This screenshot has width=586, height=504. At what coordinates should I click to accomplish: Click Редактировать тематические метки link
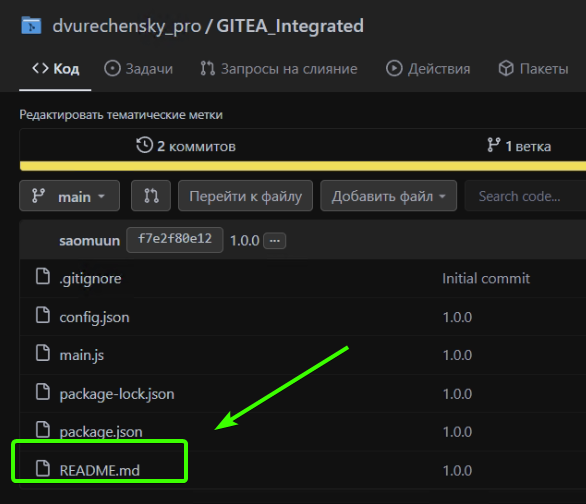[x=121, y=115]
